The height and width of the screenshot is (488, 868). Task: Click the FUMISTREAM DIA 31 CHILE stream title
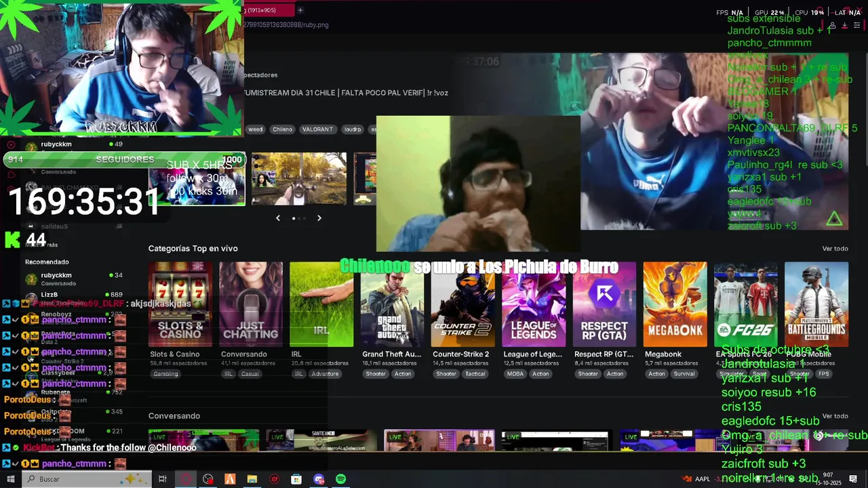(346, 93)
